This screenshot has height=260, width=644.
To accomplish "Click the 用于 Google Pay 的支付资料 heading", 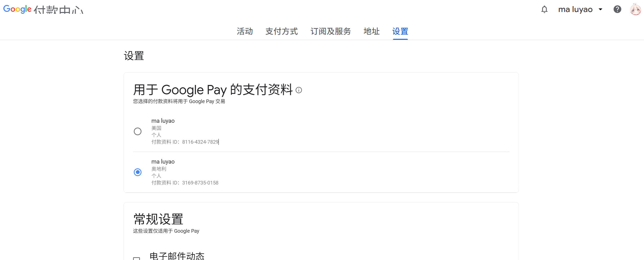I will [213, 90].
